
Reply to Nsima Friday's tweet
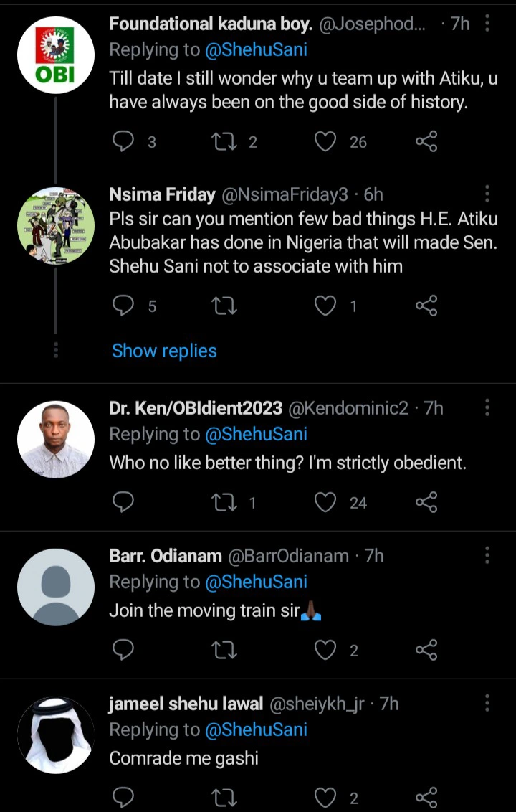pyautogui.click(x=124, y=306)
